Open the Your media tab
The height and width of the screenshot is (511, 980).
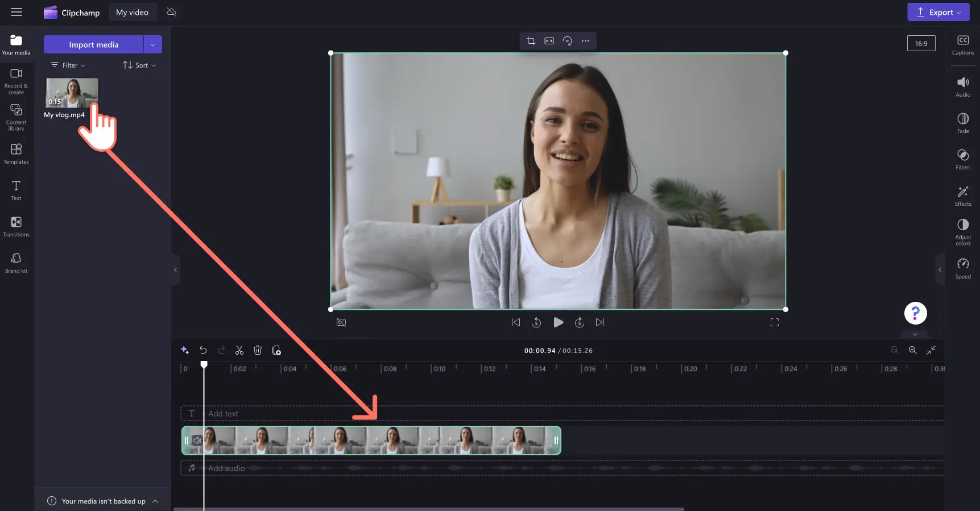16,45
